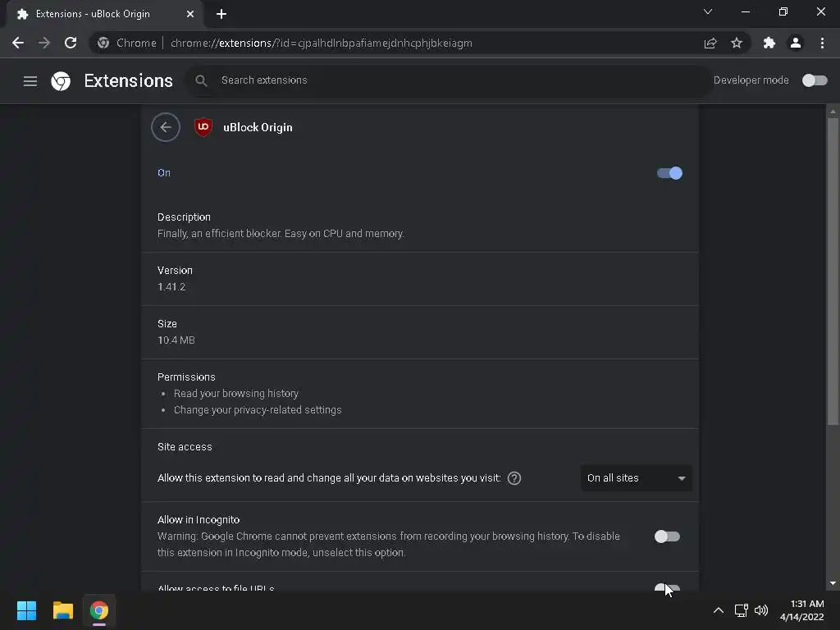Click the 'On' status label
840x630 pixels.
[x=164, y=172]
